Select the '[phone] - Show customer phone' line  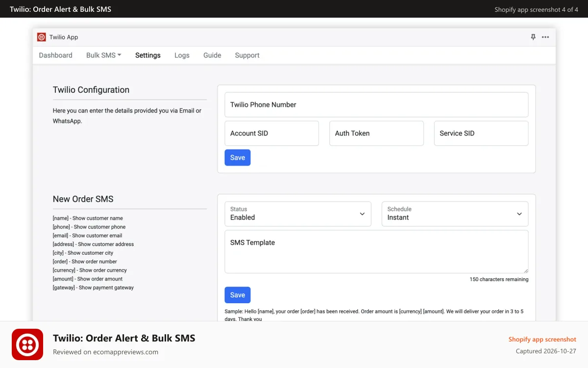coord(89,227)
